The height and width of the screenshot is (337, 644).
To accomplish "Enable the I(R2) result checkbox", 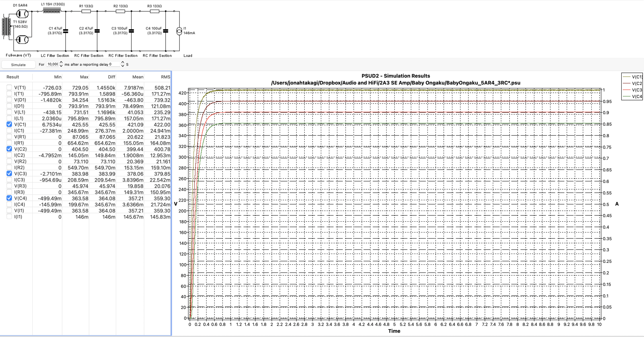I will (9, 167).
